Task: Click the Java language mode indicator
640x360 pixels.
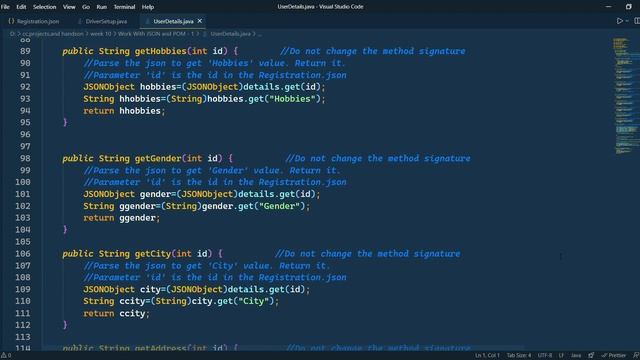Action: click(x=576, y=356)
